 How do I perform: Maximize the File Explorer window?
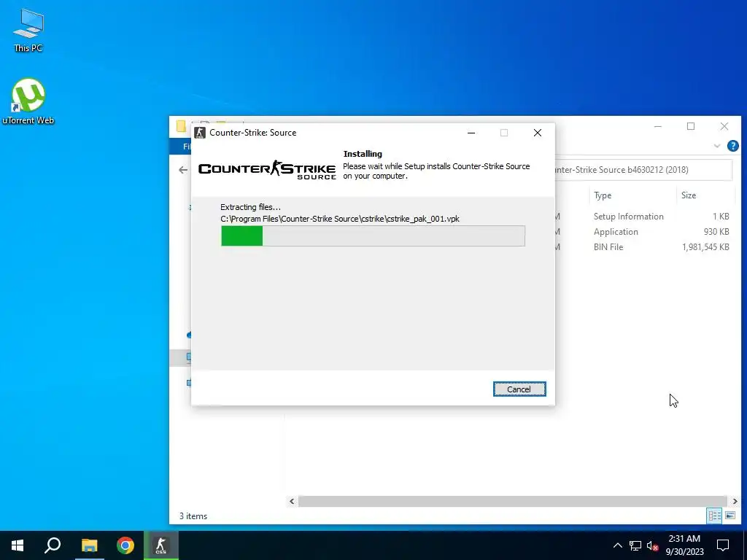click(x=691, y=126)
